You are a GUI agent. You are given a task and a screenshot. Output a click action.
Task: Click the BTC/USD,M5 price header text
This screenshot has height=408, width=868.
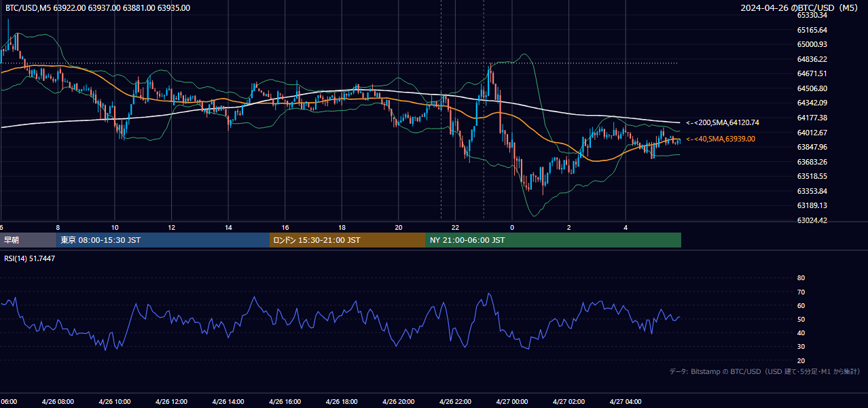coord(98,8)
